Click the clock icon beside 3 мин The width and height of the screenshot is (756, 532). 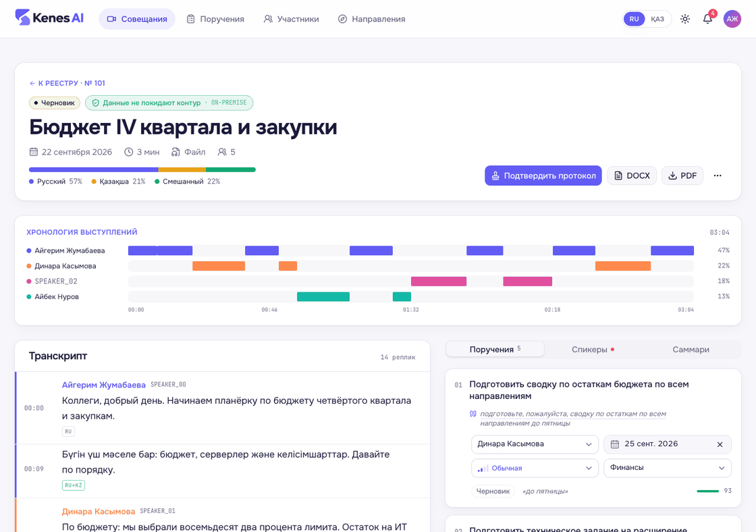(x=129, y=152)
